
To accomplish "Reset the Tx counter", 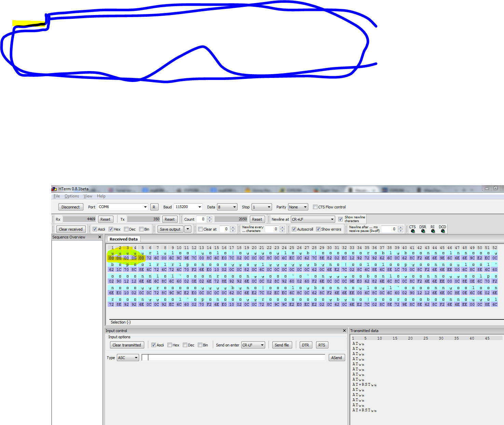I will (170, 219).
